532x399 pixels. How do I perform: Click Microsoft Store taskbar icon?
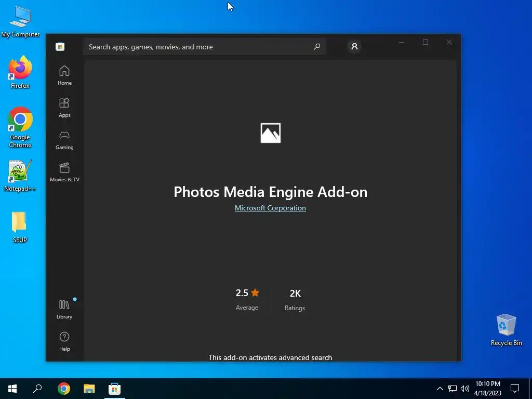pos(115,389)
